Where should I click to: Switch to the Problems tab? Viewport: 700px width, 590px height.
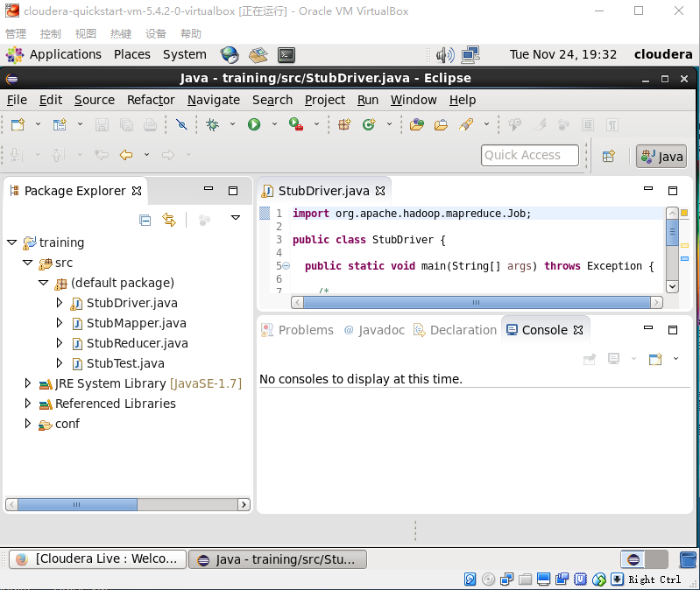[x=297, y=330]
